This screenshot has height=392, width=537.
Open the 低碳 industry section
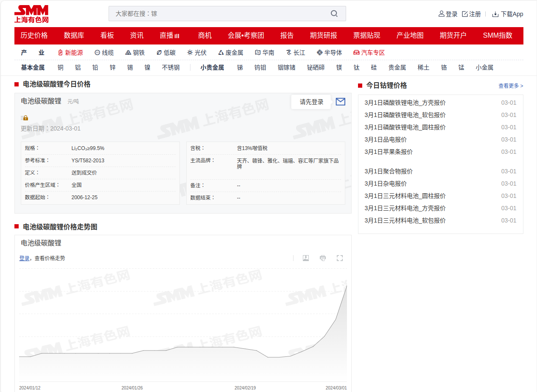(x=166, y=53)
